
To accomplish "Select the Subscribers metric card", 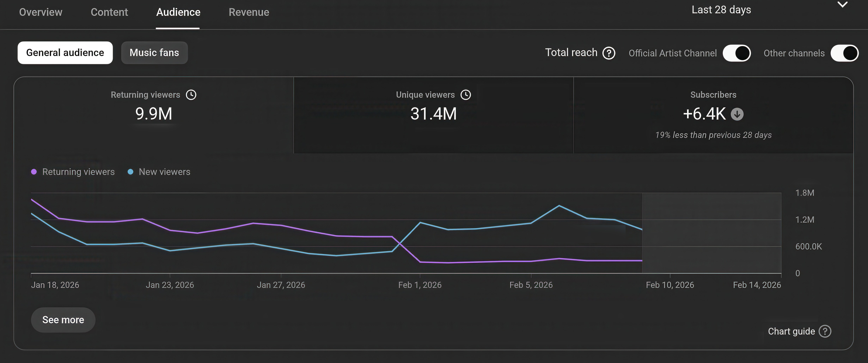I will point(713,115).
